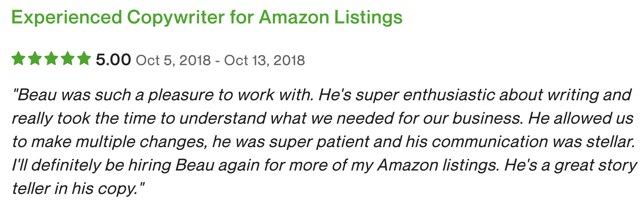Click the fifth green rating star
Viewport: 644px width, 208px height.
pos(84,58)
